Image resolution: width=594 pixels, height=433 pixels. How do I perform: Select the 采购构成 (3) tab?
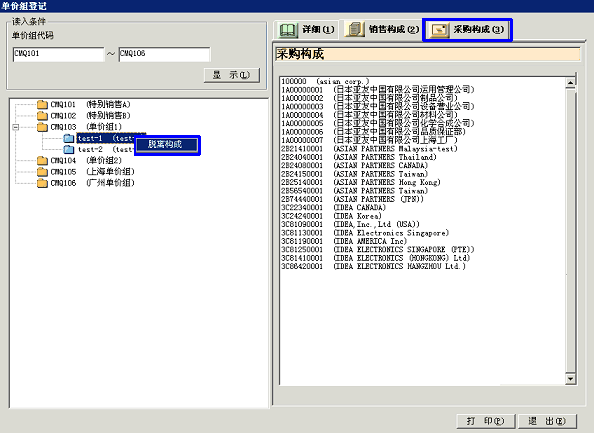click(x=467, y=30)
